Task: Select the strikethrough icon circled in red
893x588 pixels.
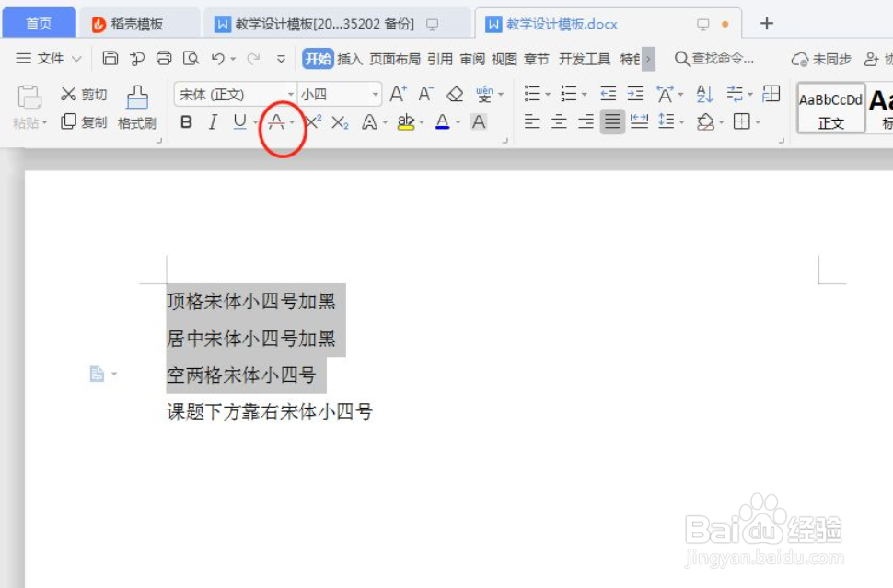Action: pos(278,121)
